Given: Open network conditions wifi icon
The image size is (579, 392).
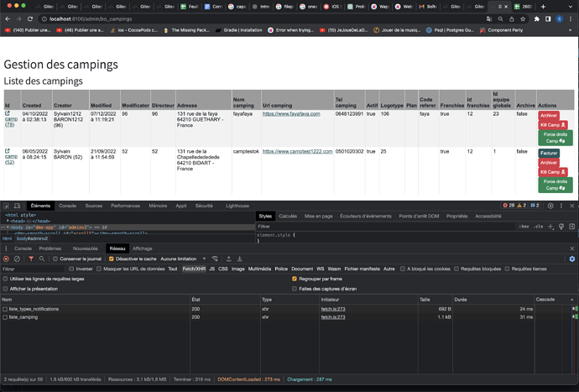Looking at the screenshot, I should coord(215,259).
